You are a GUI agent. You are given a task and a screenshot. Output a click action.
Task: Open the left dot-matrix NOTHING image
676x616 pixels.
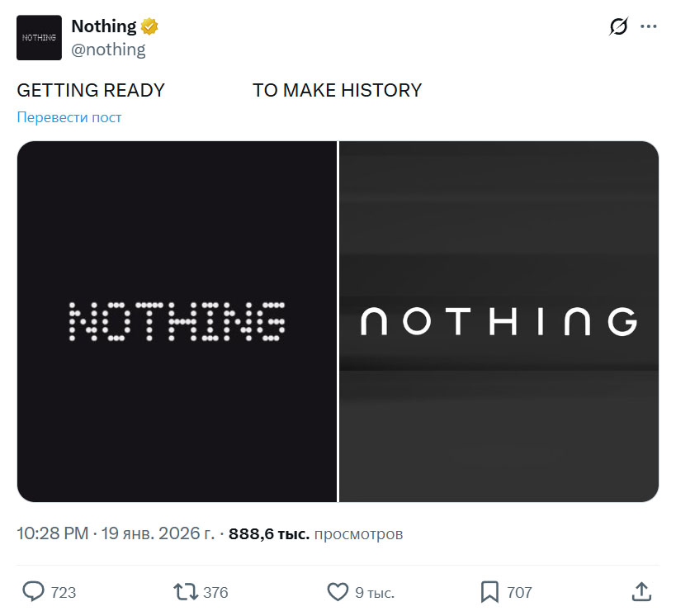click(x=177, y=321)
